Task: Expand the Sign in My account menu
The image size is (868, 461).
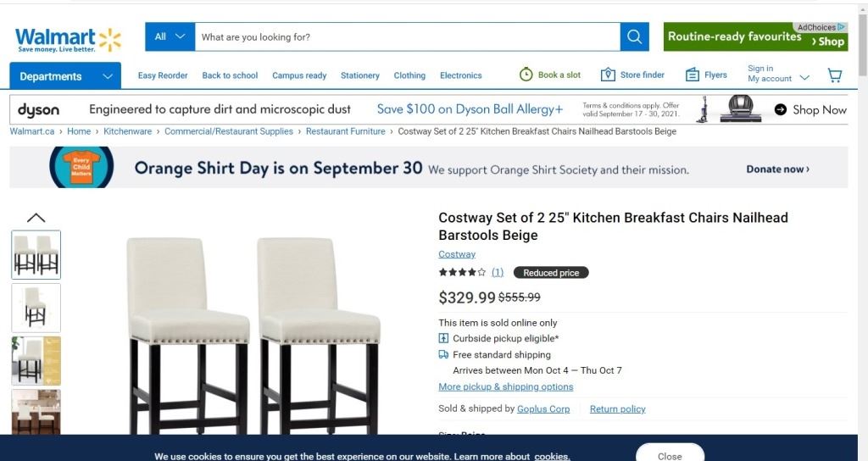Action: point(778,74)
